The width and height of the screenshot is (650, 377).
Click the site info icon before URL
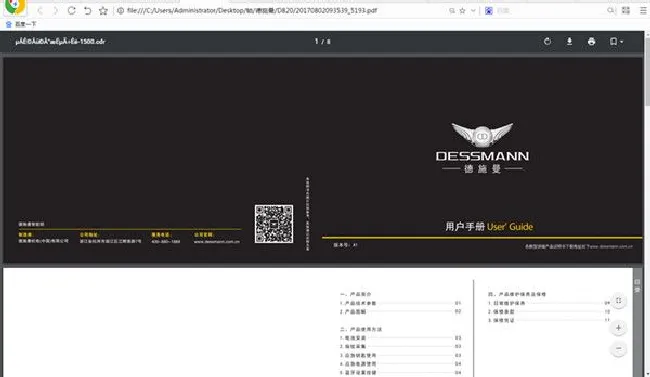click(x=120, y=11)
